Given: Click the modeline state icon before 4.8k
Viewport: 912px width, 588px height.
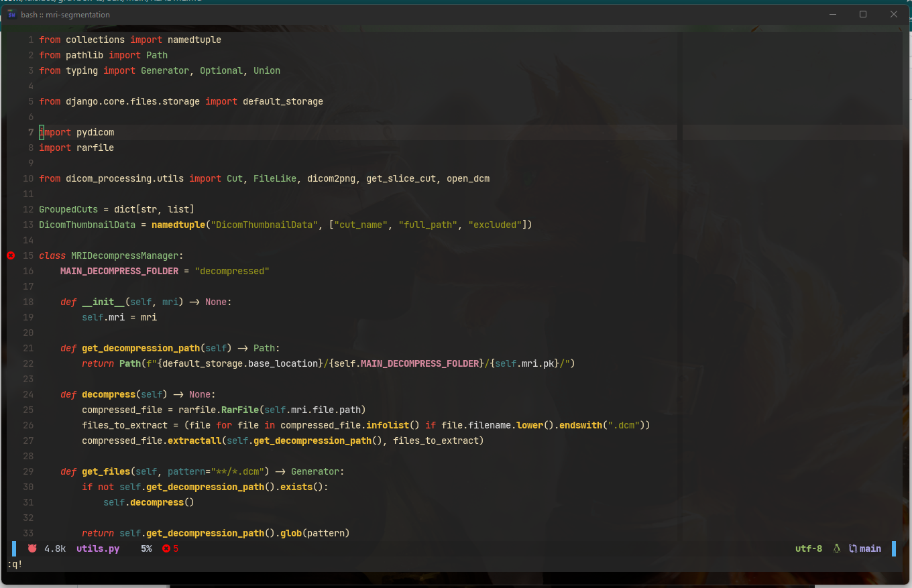Looking at the screenshot, I should 32,548.
